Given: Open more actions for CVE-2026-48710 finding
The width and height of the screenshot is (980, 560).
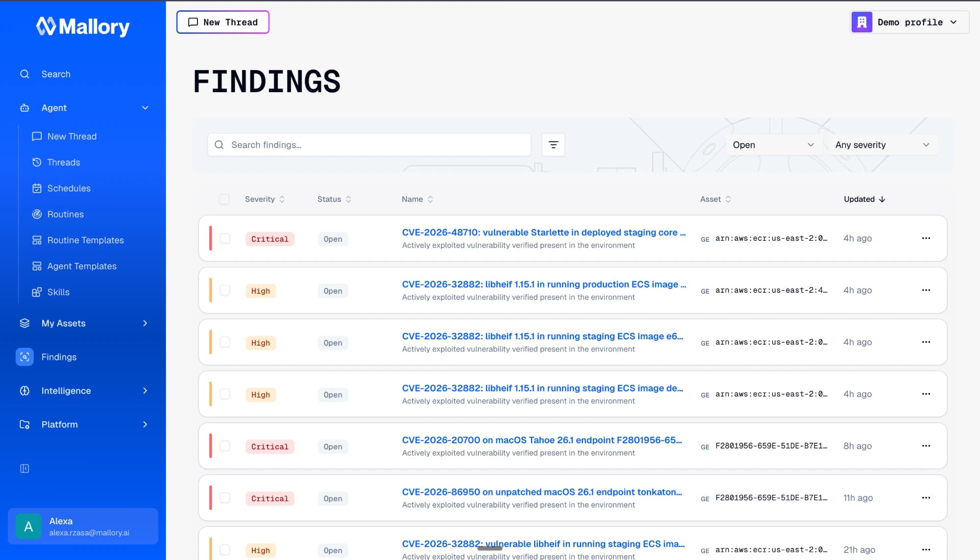Looking at the screenshot, I should [926, 238].
